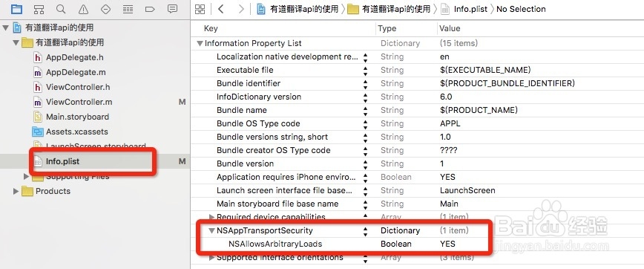The width and height of the screenshot is (644, 269).
Task: Go back with the left chevron
Action: click(x=221, y=9)
